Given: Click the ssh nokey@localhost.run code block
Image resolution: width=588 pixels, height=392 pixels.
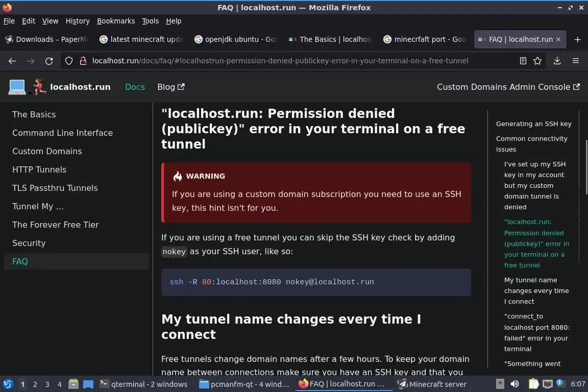Looking at the screenshot, I should coord(316,282).
